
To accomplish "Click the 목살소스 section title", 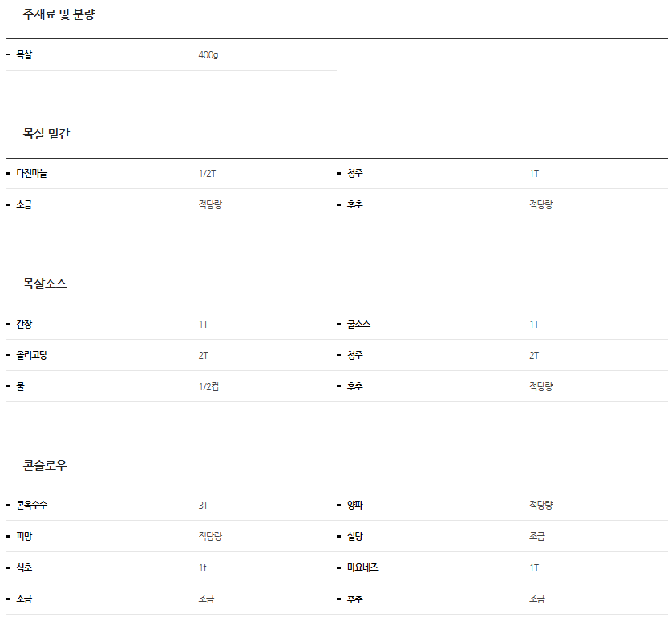I will [45, 284].
